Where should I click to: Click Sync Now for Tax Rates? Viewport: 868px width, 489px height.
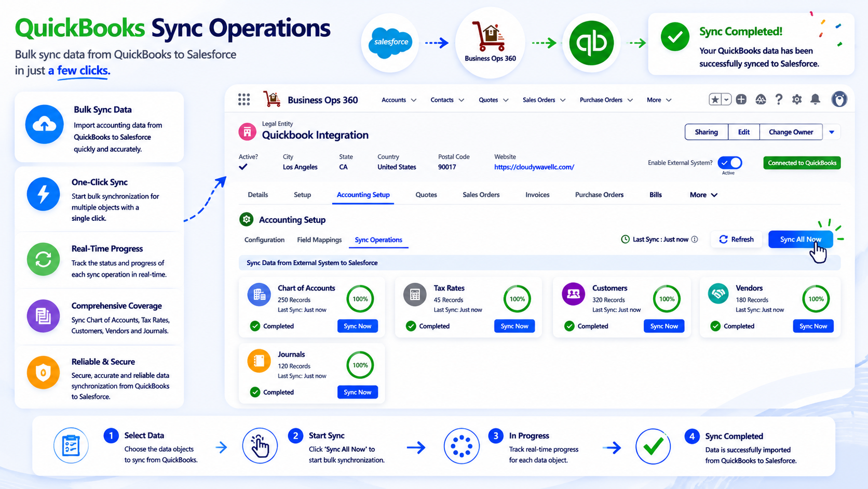point(514,326)
